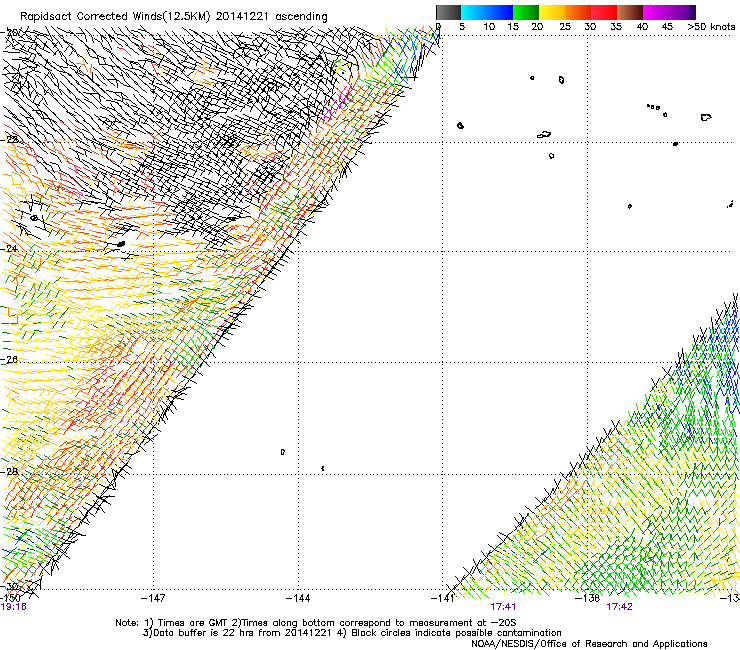
Task: Click the '45' legend scale label
Action: tap(667, 26)
